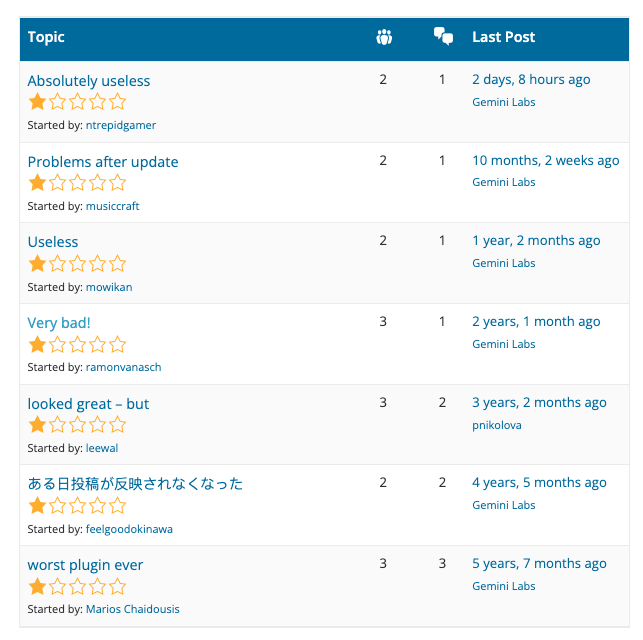Click the star rating under 'Absolutely useless'
This screenshot has height=640, width=643.
(77, 101)
